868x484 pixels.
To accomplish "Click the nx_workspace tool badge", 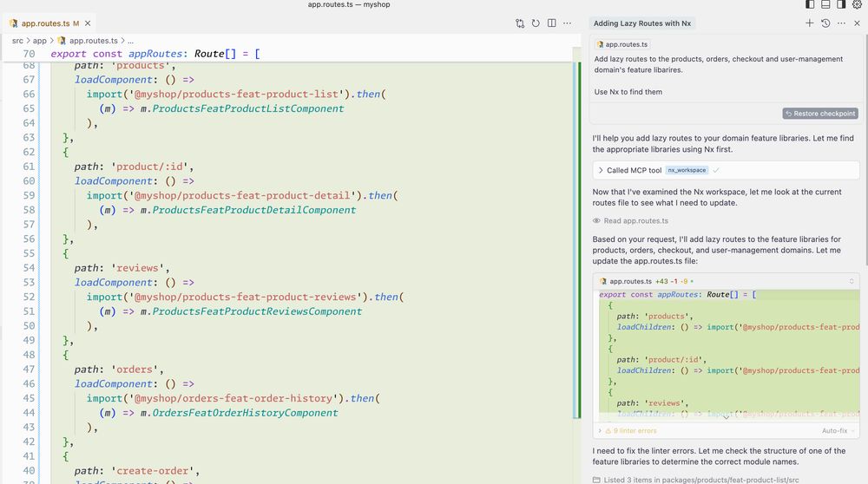I will (687, 170).
